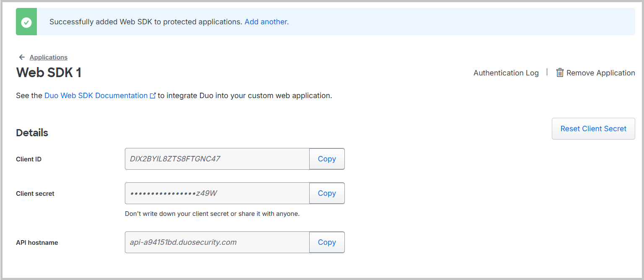The width and height of the screenshot is (644, 280).
Task: Open the Authentication Log
Action: (x=506, y=73)
